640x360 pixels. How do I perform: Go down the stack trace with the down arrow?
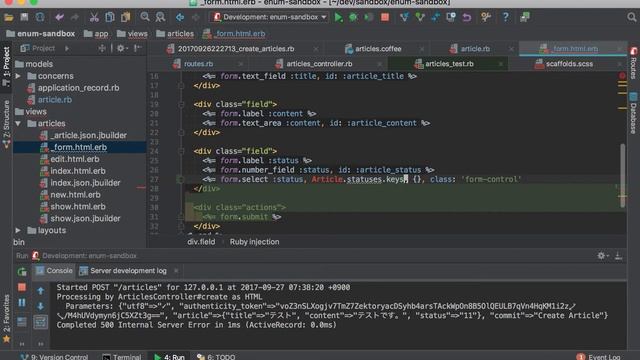(x=40, y=306)
